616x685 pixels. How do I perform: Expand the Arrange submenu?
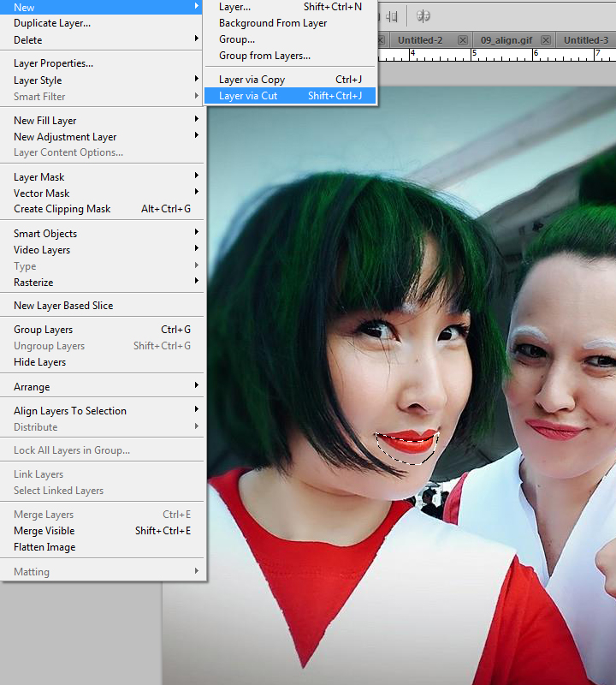[101, 387]
